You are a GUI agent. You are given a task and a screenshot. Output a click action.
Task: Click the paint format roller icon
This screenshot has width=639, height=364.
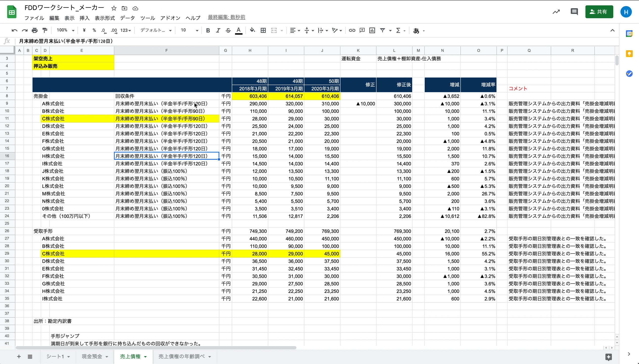coord(45,30)
